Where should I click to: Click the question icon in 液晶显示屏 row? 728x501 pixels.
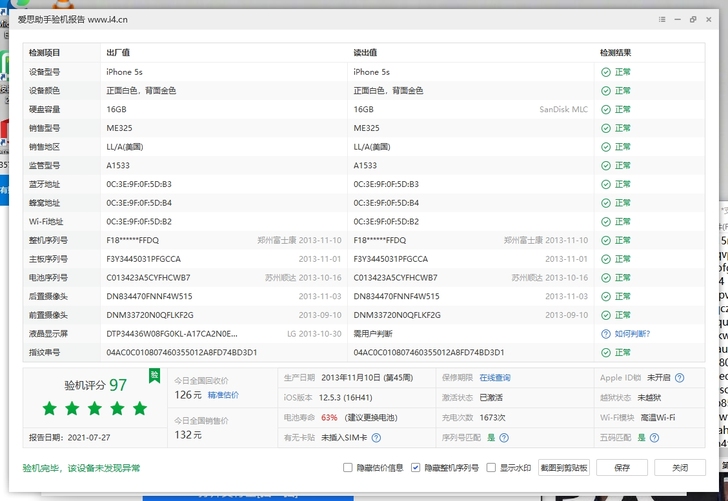coord(606,334)
